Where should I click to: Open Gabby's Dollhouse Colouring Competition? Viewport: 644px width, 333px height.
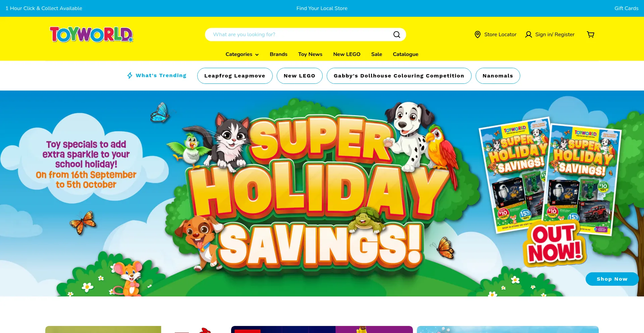399,76
